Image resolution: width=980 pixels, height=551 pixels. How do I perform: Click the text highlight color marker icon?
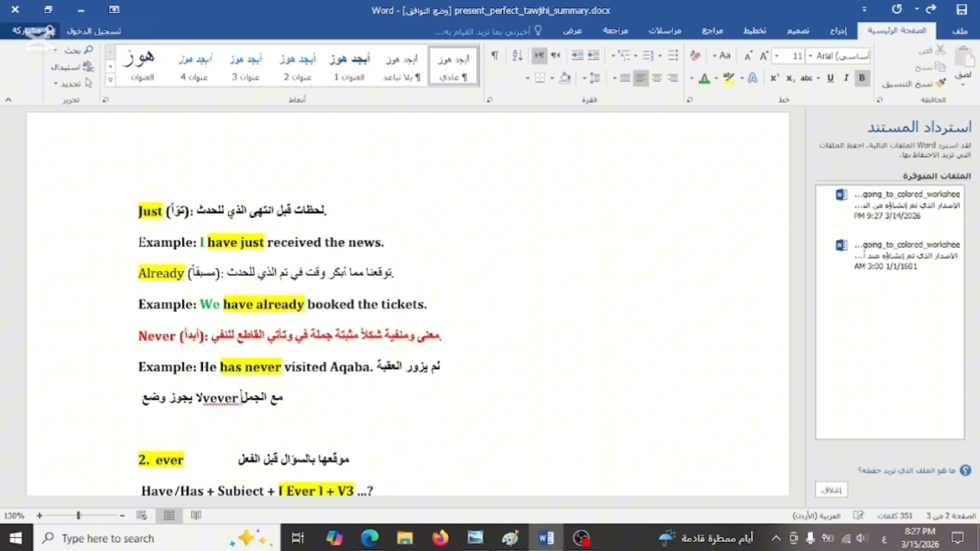[728, 78]
